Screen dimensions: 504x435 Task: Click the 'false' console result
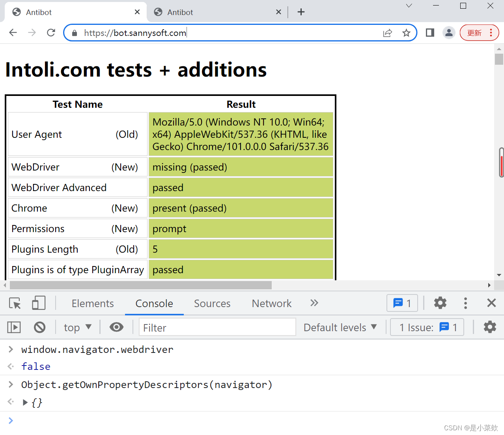coord(36,367)
